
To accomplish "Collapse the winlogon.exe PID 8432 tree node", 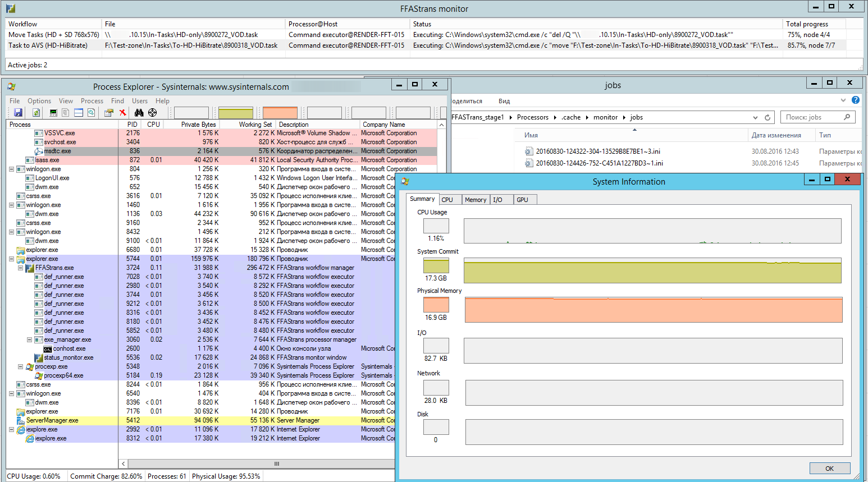I will click(11, 232).
